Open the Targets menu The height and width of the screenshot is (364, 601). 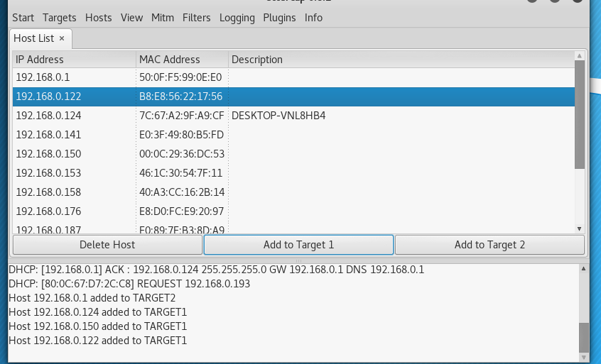(60, 18)
